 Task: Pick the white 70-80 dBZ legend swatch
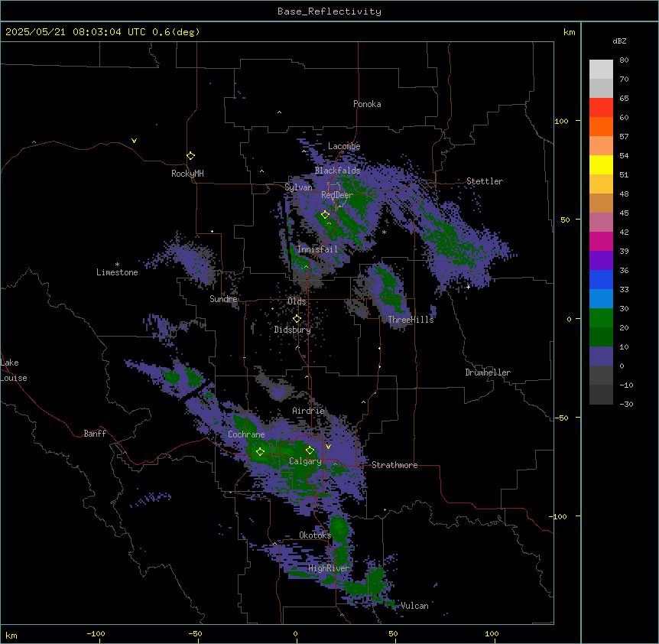(601, 70)
